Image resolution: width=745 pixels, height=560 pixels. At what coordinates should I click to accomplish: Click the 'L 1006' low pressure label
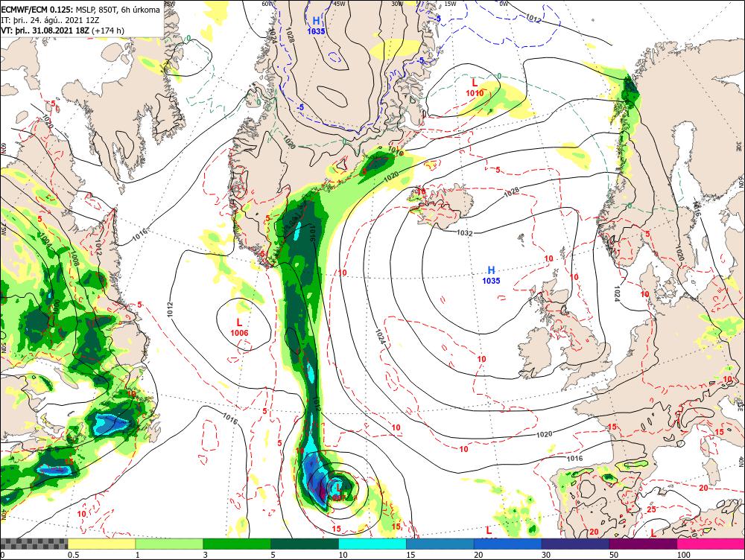239,328
